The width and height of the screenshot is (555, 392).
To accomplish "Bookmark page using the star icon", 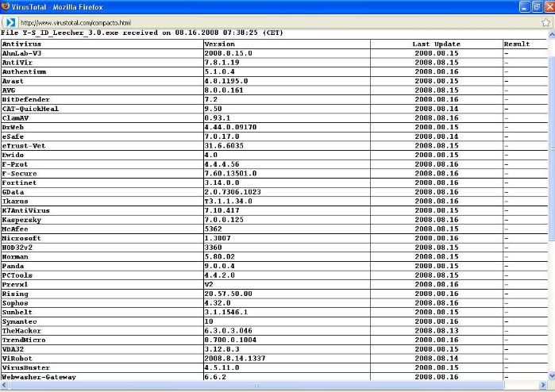I will (x=546, y=23).
